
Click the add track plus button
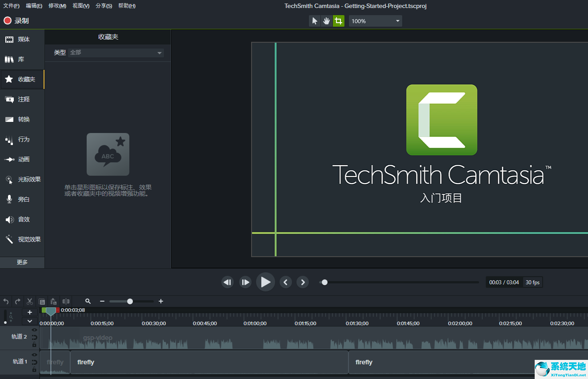tap(30, 312)
